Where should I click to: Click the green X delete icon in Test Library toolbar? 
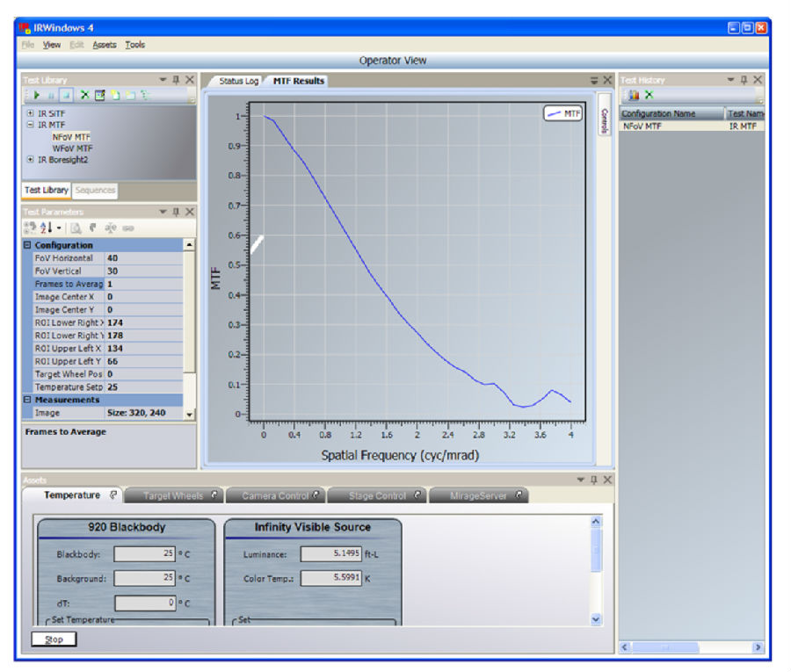pyautogui.click(x=84, y=95)
